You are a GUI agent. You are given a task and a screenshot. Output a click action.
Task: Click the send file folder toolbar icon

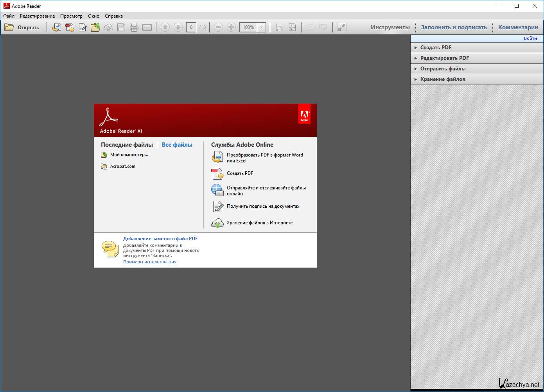[95, 27]
